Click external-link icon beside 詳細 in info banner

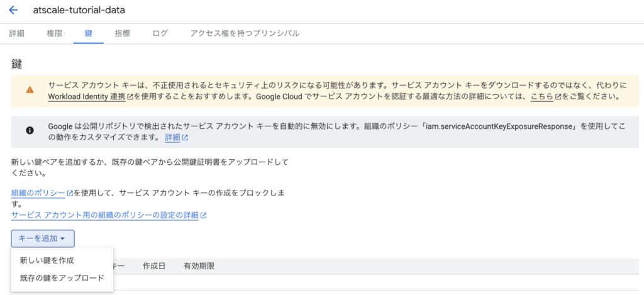pyautogui.click(x=186, y=138)
